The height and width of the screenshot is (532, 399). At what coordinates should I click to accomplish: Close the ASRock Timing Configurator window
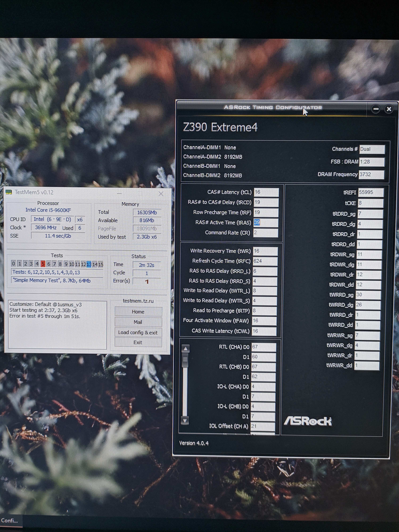click(389, 109)
